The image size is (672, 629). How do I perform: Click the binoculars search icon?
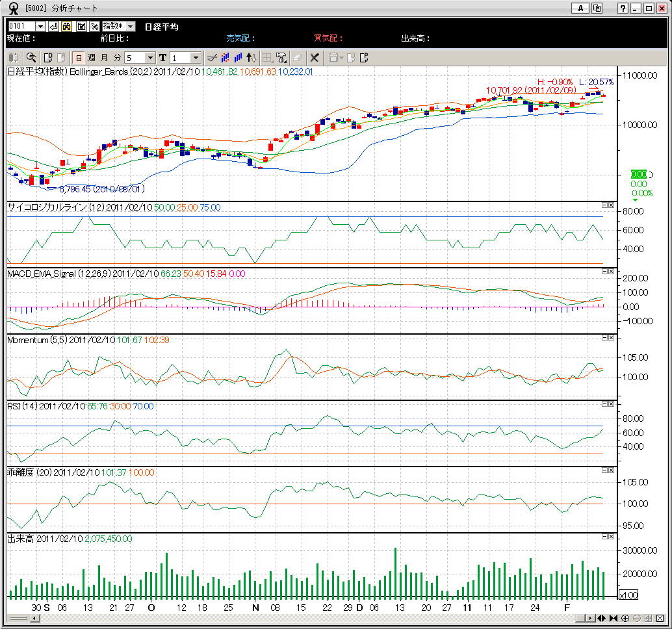tap(67, 26)
